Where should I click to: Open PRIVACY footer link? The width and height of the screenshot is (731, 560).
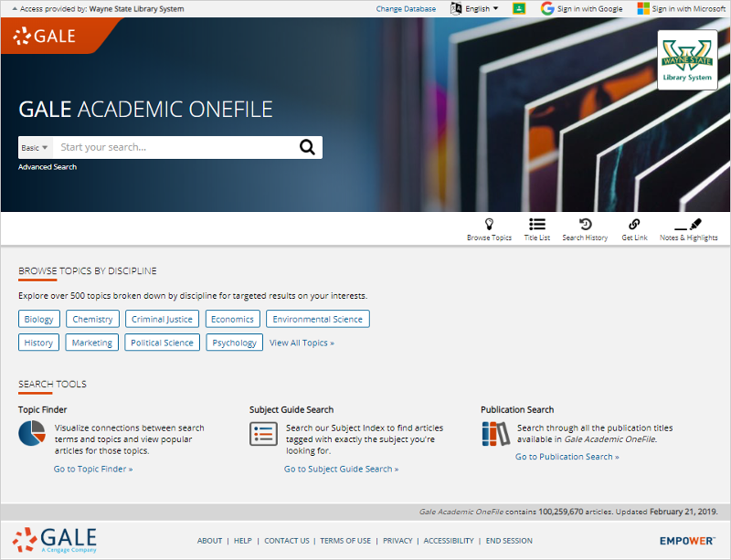(397, 541)
